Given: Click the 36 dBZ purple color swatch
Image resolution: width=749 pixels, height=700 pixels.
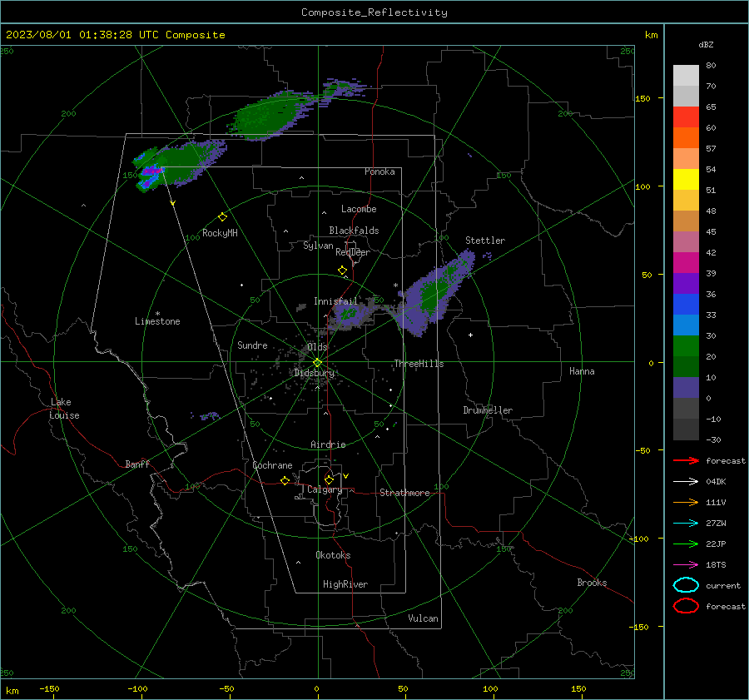Looking at the screenshot, I should pyautogui.click(x=686, y=283).
